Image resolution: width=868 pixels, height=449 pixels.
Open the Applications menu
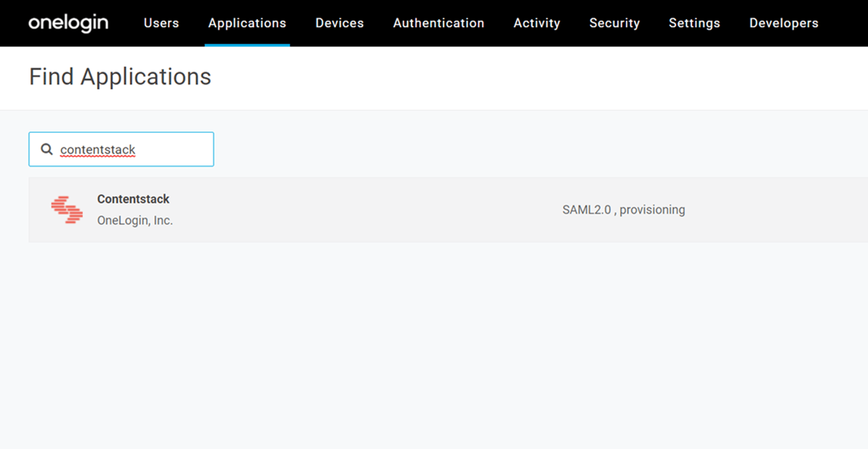click(x=247, y=23)
